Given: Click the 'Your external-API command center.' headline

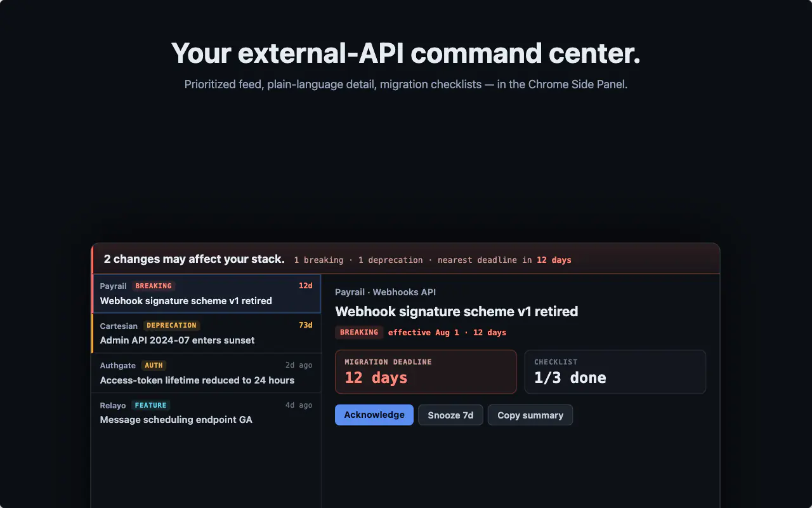Looking at the screenshot, I should point(406,53).
